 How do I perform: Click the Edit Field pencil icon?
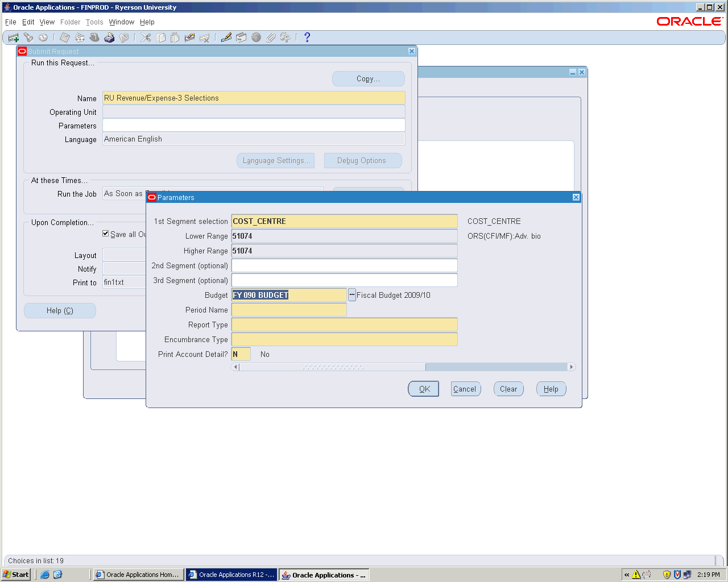pos(226,38)
